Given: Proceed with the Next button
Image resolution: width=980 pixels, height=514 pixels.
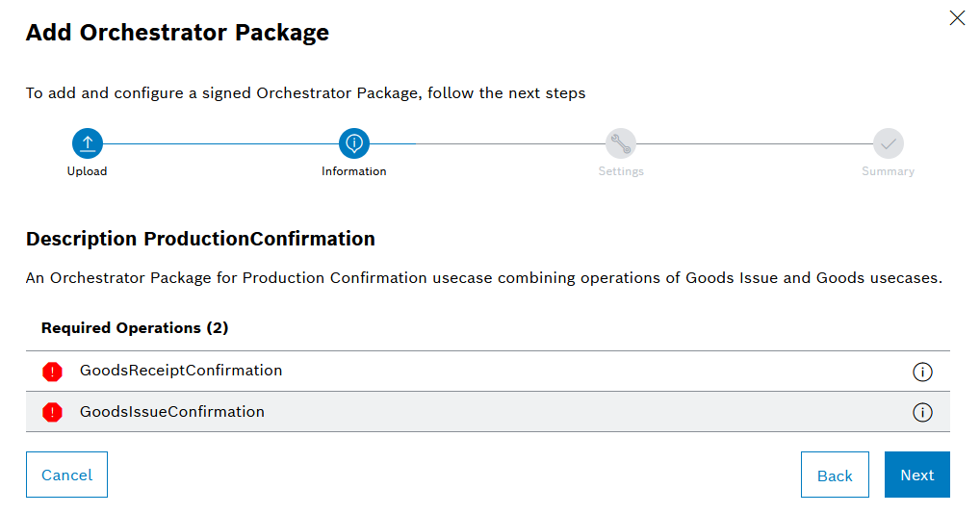Looking at the screenshot, I should click(916, 475).
